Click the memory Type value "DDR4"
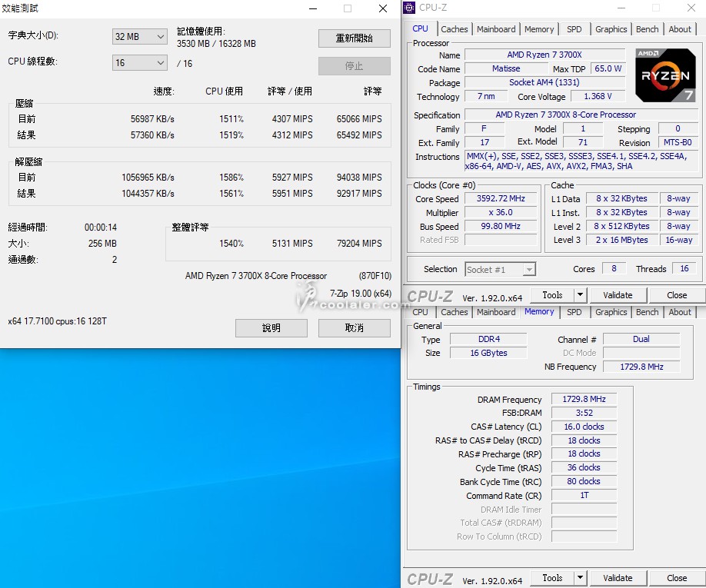This screenshot has width=706, height=588. pos(489,339)
